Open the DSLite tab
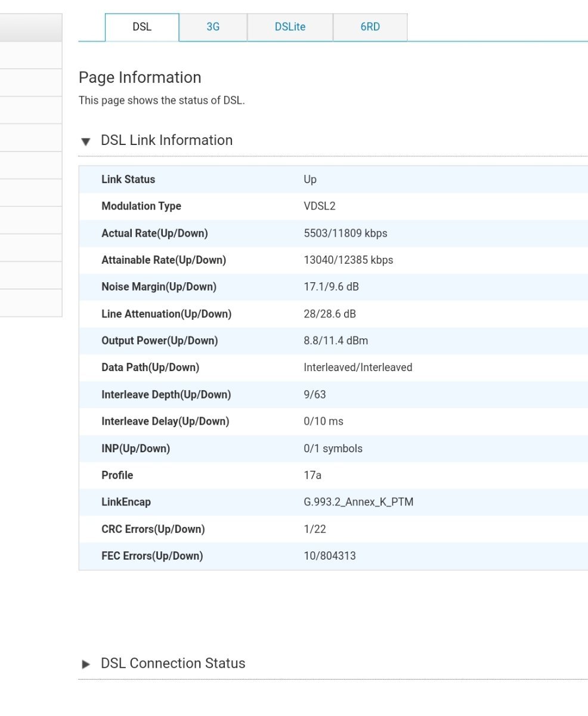The height and width of the screenshot is (716, 588). pyautogui.click(x=290, y=27)
